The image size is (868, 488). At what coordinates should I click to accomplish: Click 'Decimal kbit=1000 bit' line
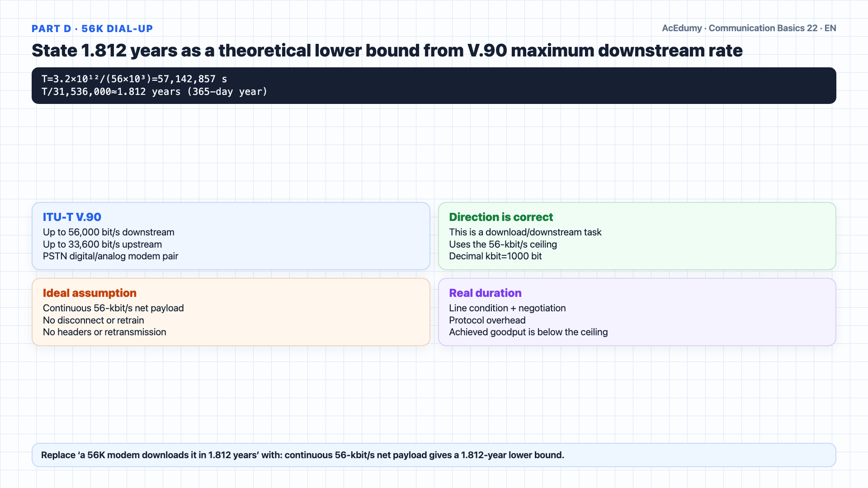click(x=495, y=256)
